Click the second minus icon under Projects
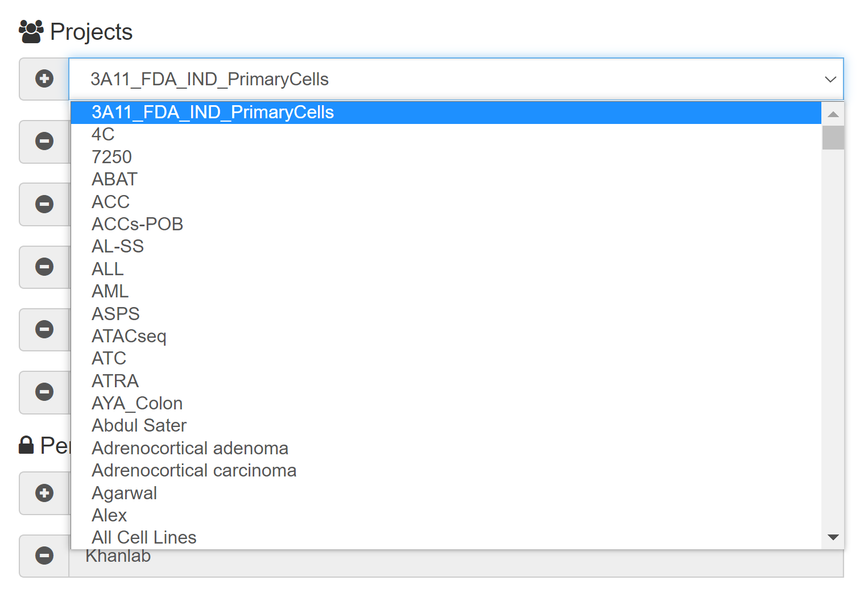The image size is (868, 601). click(x=44, y=204)
